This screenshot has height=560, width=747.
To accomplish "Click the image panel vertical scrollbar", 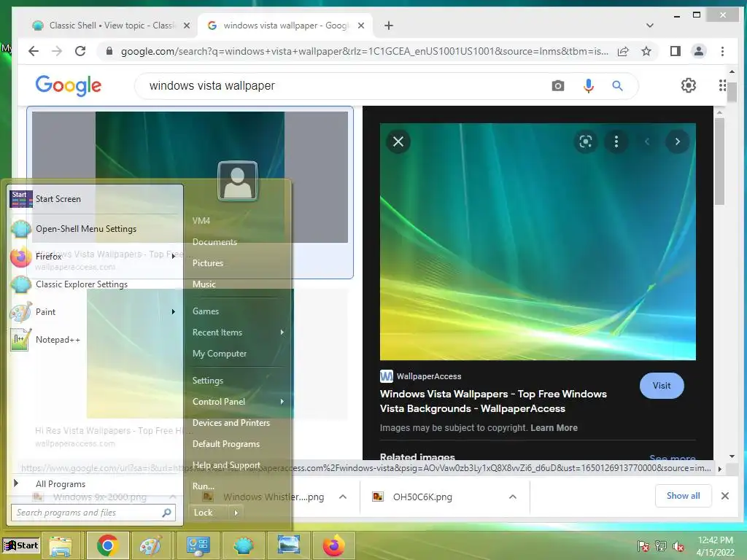I will (719, 162).
